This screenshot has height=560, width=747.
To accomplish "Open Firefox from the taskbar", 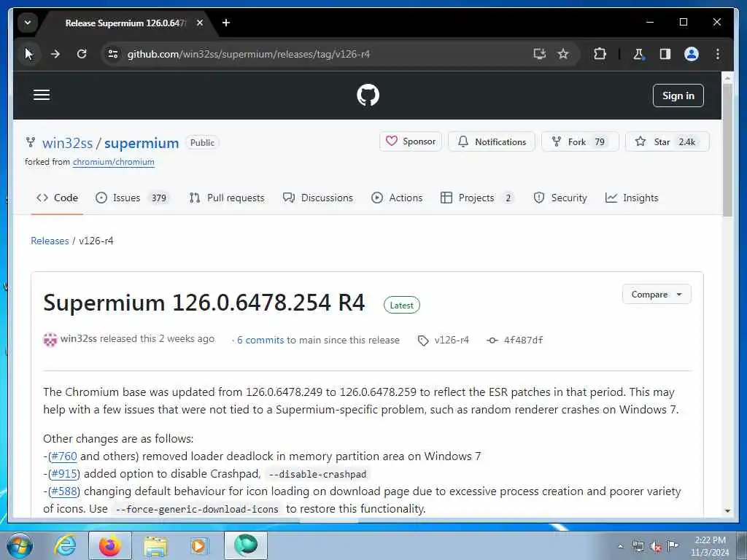I will click(x=110, y=545).
